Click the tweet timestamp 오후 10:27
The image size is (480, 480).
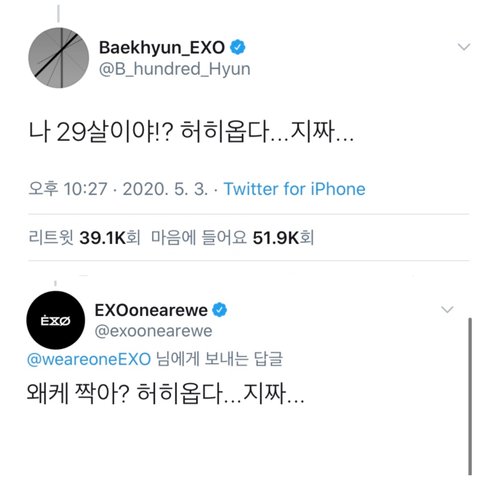point(68,189)
